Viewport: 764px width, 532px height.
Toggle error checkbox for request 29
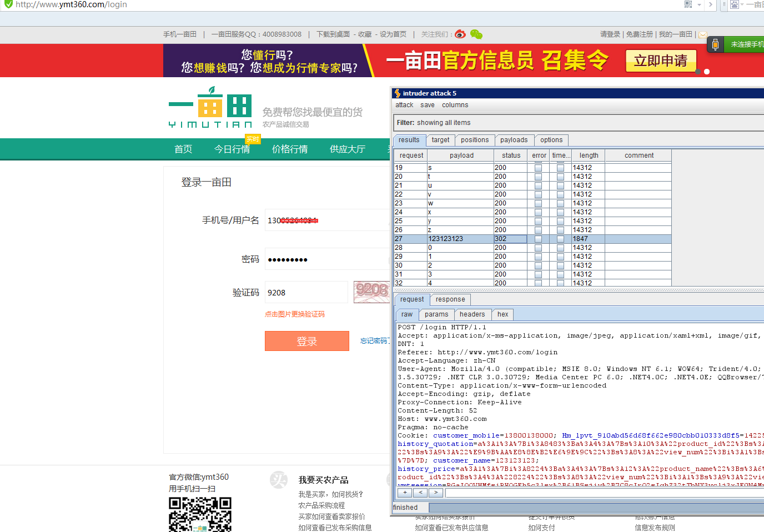[x=538, y=257]
